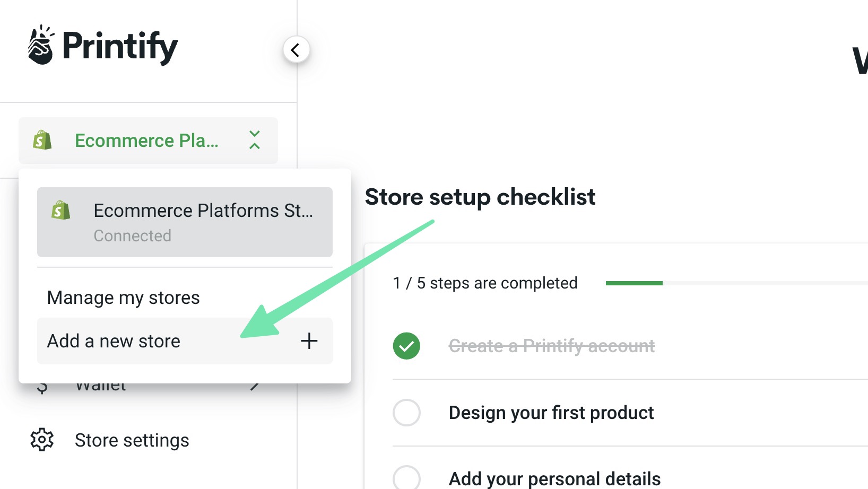Select the Shopify bag icon in store selector
This screenshot has height=489, width=868.
pyautogui.click(x=42, y=141)
